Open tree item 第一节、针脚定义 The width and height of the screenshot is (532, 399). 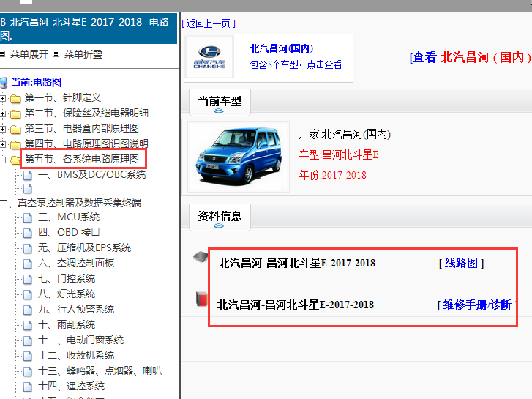tap(63, 98)
